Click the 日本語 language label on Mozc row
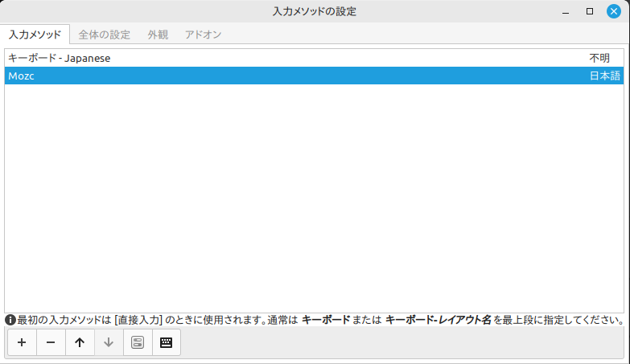The height and width of the screenshot is (364, 630). coord(605,76)
